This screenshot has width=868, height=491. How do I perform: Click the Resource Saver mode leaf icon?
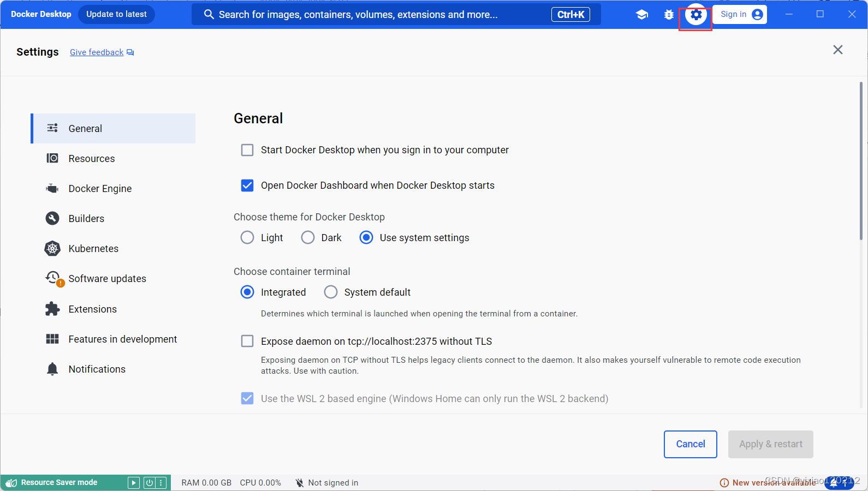(11, 483)
